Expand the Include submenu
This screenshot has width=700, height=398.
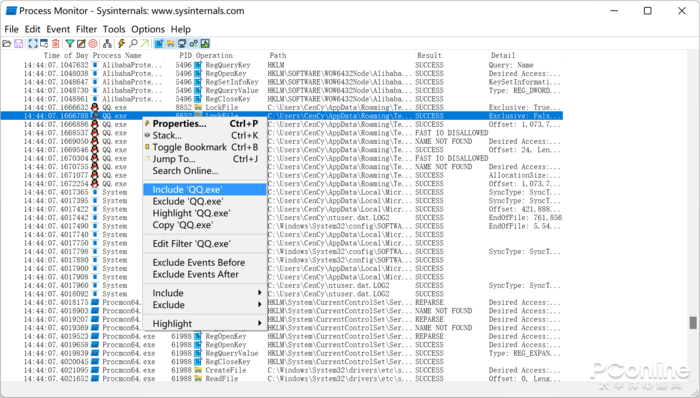pos(205,293)
